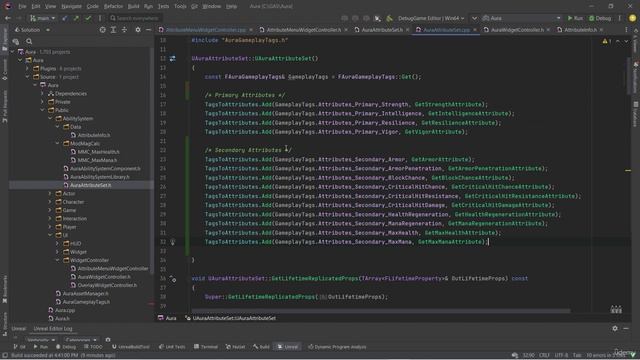This screenshot has height=360, width=640.
Task: Switch to Unreal Editor Log tab
Action: [53, 329]
